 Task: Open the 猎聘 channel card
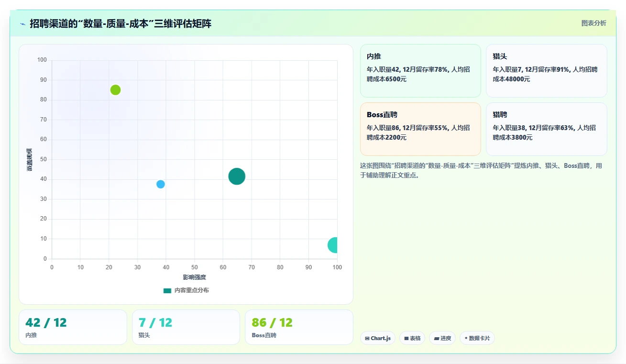click(547, 129)
